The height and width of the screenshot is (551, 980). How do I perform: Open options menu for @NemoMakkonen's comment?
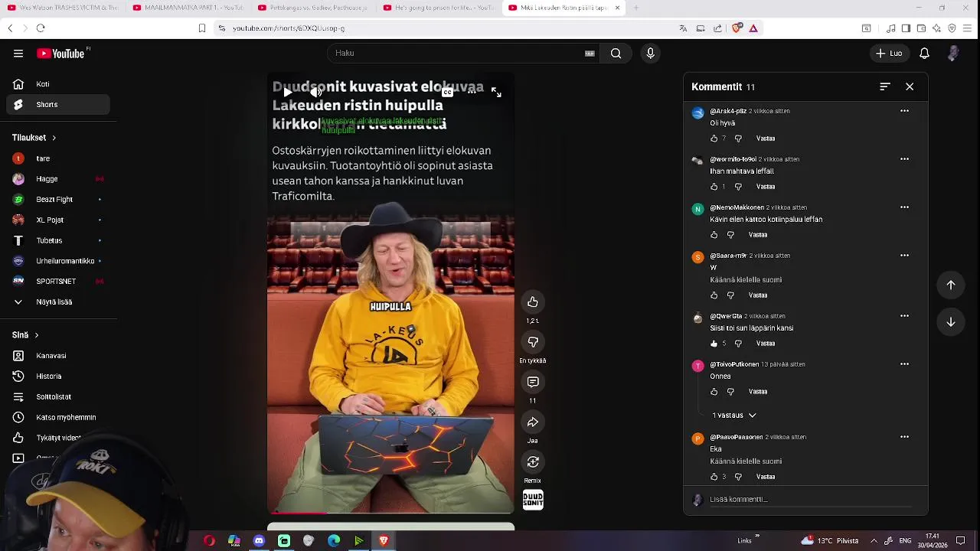pyautogui.click(x=904, y=207)
